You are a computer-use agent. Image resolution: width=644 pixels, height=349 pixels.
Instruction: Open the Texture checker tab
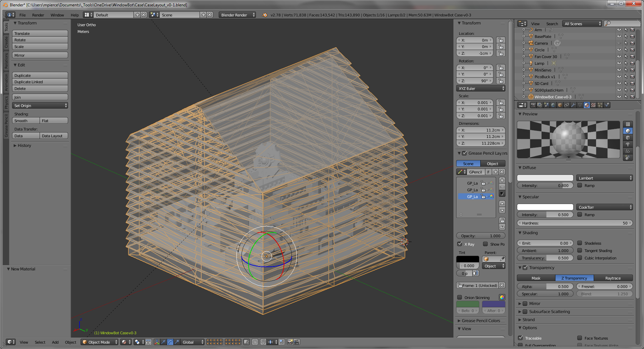pyautogui.click(x=593, y=105)
